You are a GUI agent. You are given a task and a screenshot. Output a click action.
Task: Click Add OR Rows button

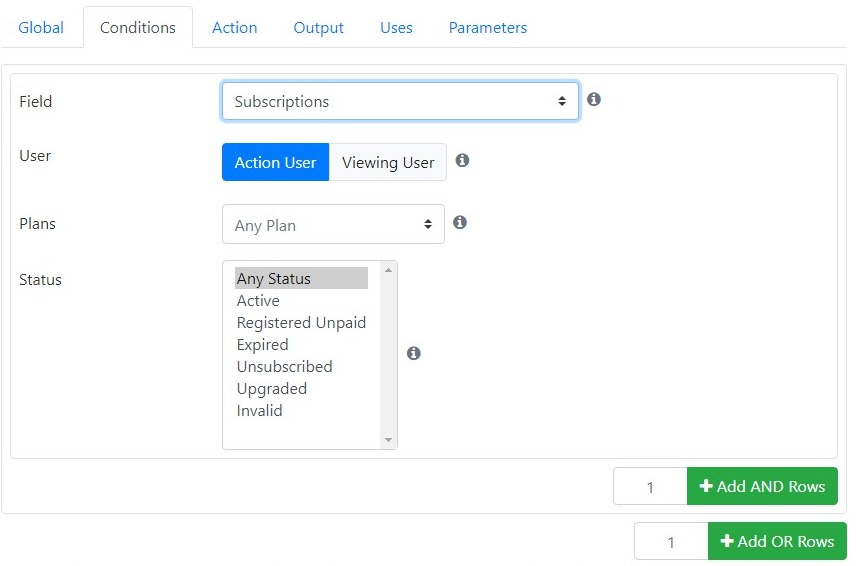777,541
